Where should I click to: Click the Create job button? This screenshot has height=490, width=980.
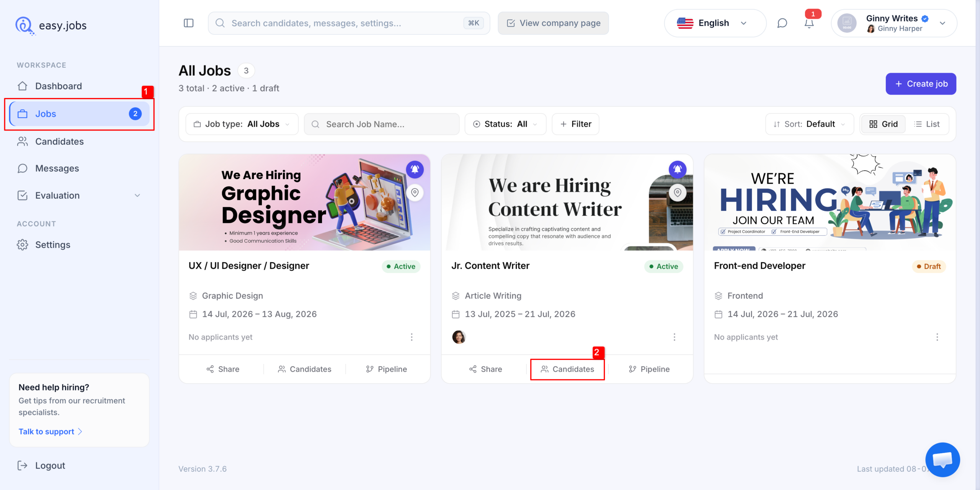[921, 84]
